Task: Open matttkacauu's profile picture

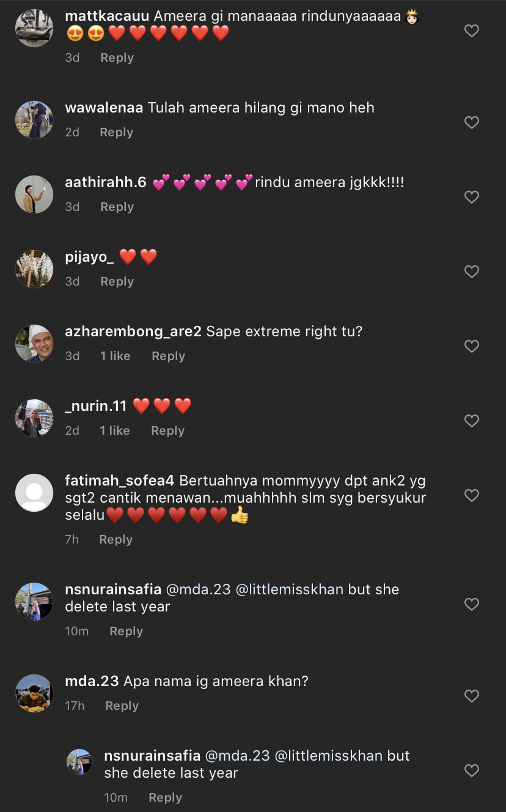Action: point(34,29)
